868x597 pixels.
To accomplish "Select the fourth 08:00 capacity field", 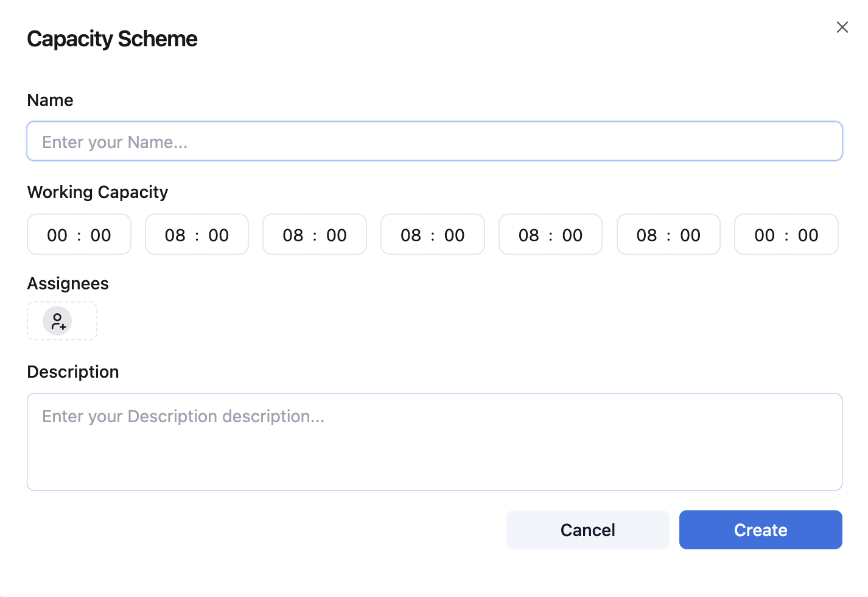I will pos(432,235).
